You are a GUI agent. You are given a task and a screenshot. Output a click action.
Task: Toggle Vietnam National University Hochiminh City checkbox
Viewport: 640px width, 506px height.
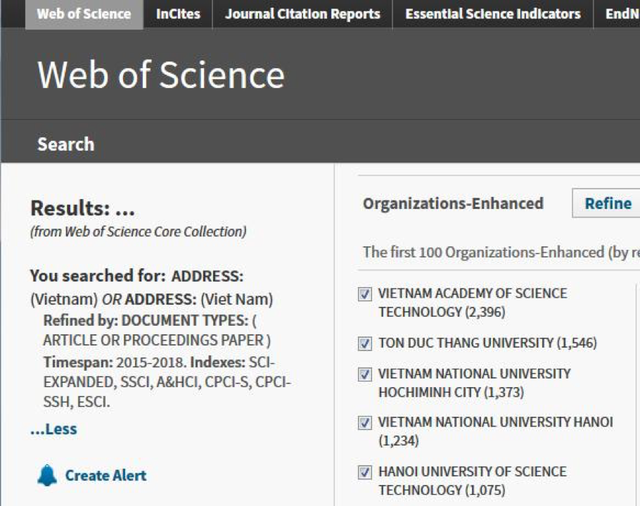(365, 374)
